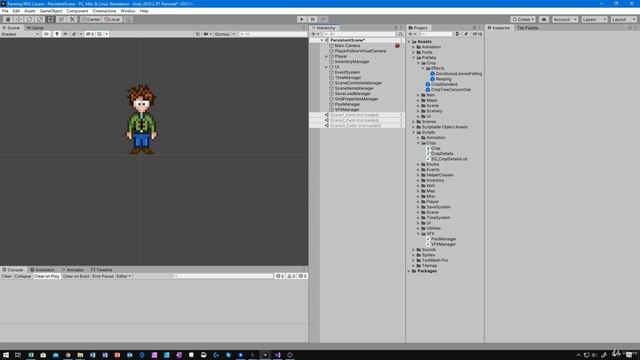This screenshot has height=360, width=640.
Task: Expand the Packages folder arrow
Action: tap(409, 271)
